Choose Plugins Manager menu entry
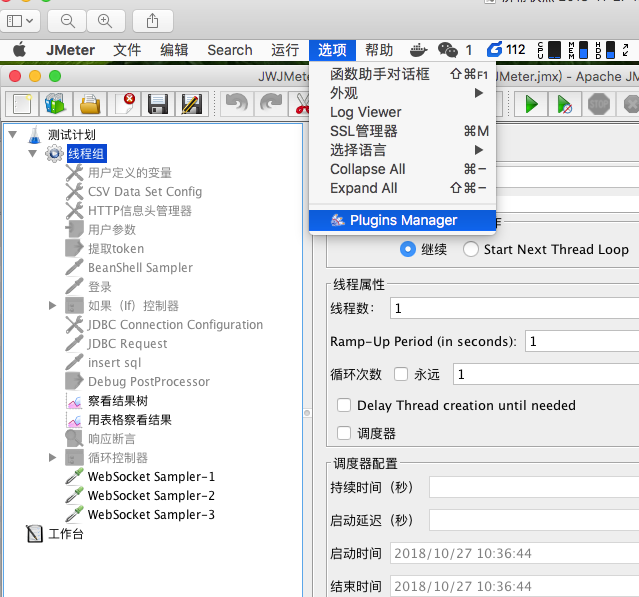 (x=402, y=220)
